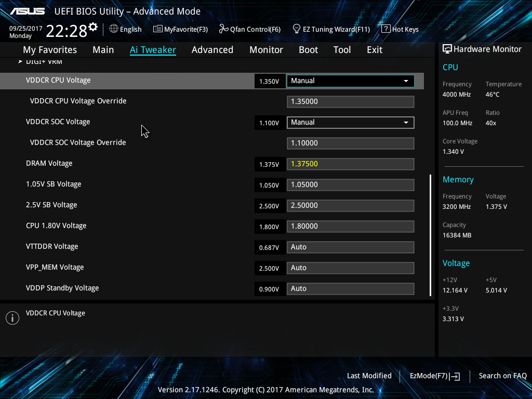The height and width of the screenshot is (399, 532).
Task: Click the 09/25/2017 date
Action: pos(25,29)
